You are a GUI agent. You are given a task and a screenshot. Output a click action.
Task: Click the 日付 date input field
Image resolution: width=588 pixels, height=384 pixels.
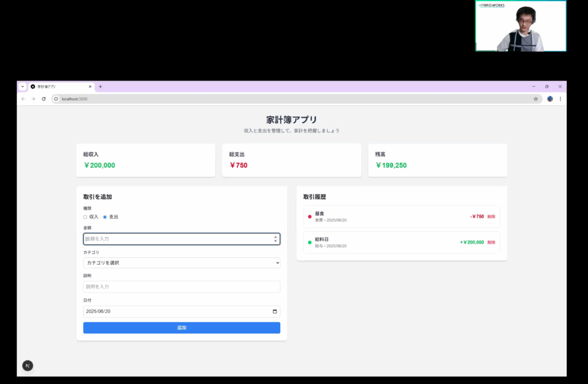pyautogui.click(x=181, y=311)
